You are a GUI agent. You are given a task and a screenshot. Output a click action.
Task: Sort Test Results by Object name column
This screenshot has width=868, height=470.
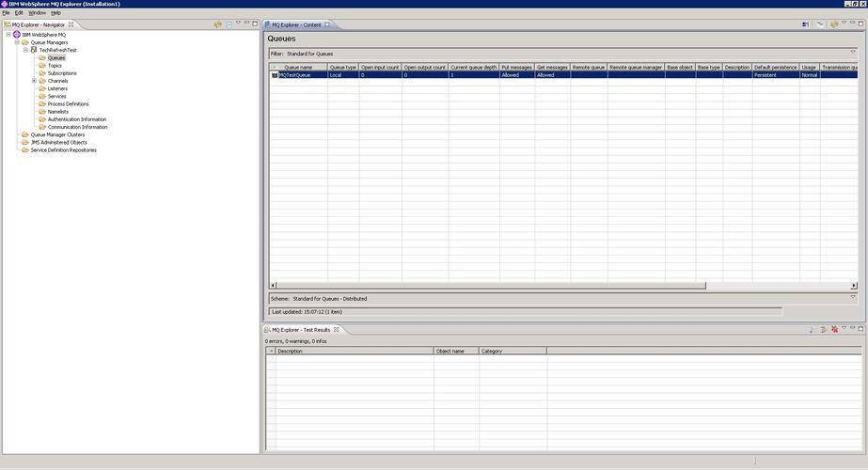point(456,351)
